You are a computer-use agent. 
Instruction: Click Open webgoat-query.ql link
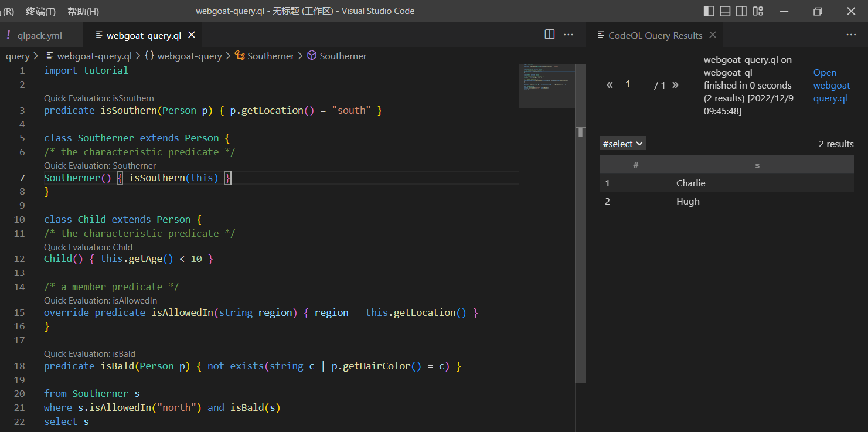tap(833, 85)
